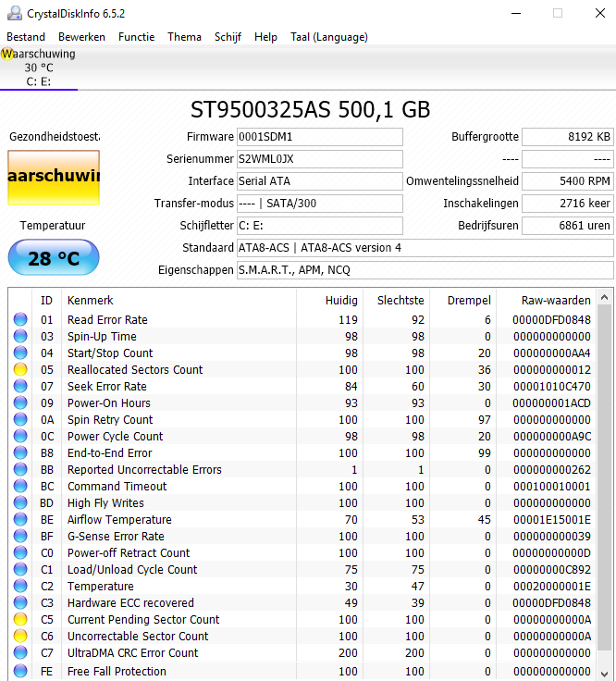Viewport: 616px width, 681px height.
Task: Open the Bestand menu
Action: point(26,37)
